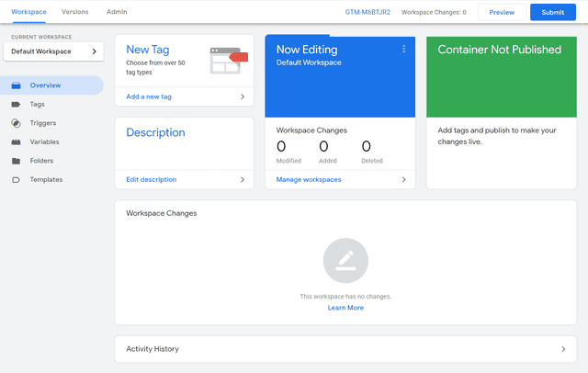This screenshot has height=373, width=588.
Task: Click the Learn More link
Action: [x=345, y=308]
